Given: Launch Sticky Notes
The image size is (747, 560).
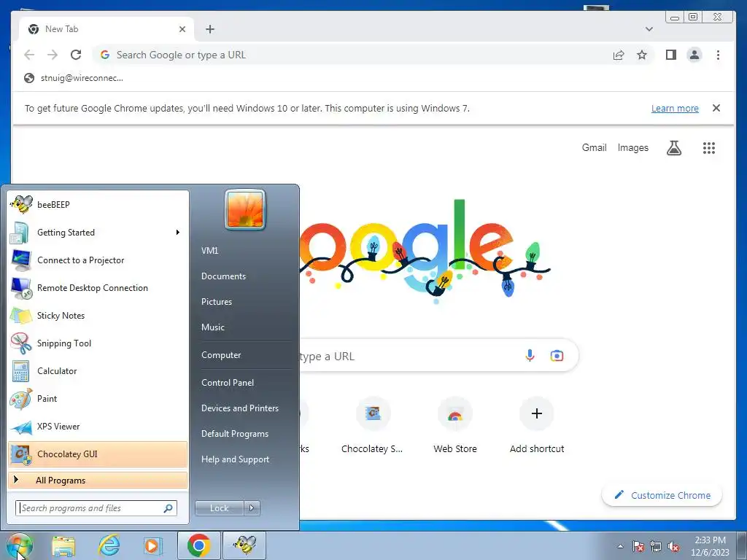Looking at the screenshot, I should click(x=98, y=315).
